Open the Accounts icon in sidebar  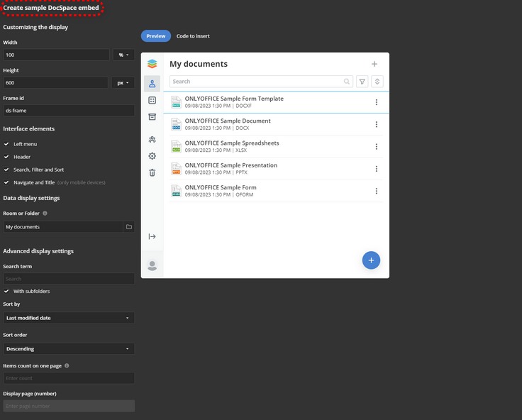(x=152, y=140)
